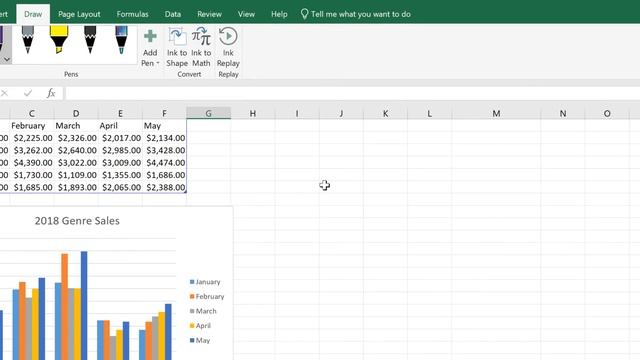Click the Insert Function fx icon
The image size is (640, 360).
click(51, 93)
